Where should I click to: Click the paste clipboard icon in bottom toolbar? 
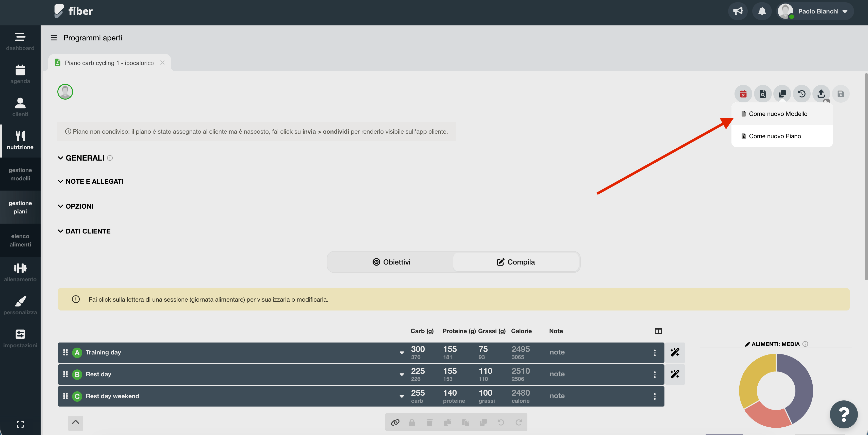(465, 422)
